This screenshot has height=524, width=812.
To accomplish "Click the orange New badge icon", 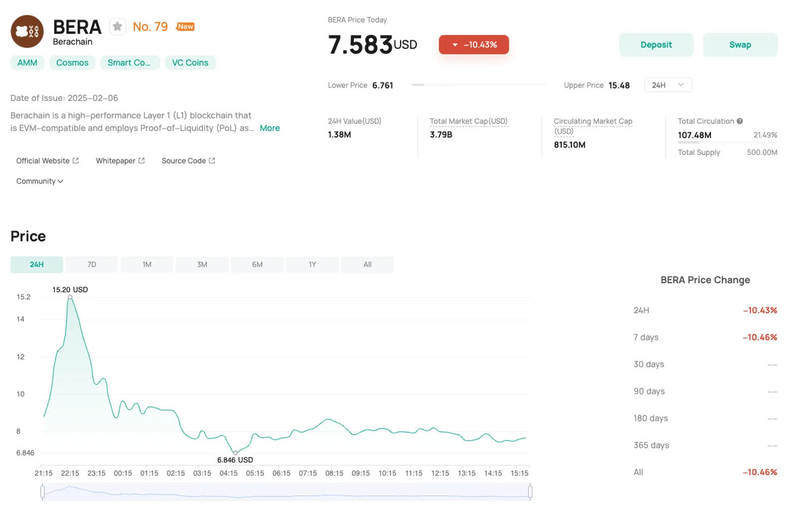I will pos(185,26).
